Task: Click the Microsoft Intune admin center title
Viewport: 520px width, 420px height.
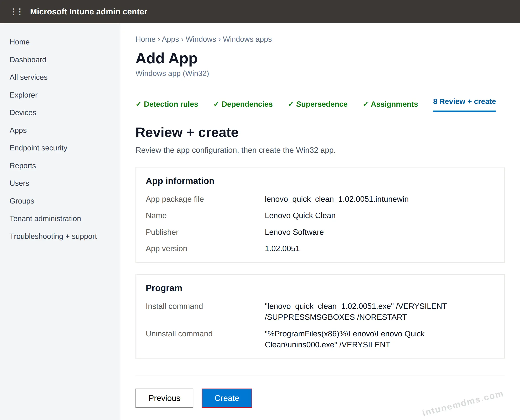Action: [x=88, y=12]
